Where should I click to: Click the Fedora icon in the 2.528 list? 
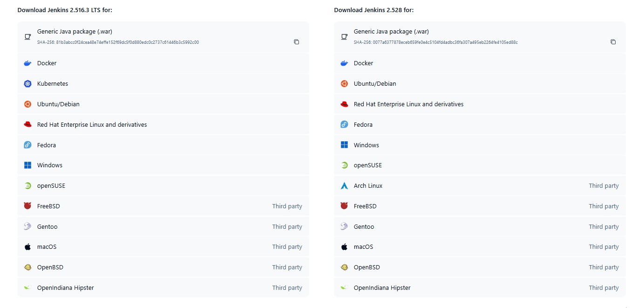tap(344, 124)
